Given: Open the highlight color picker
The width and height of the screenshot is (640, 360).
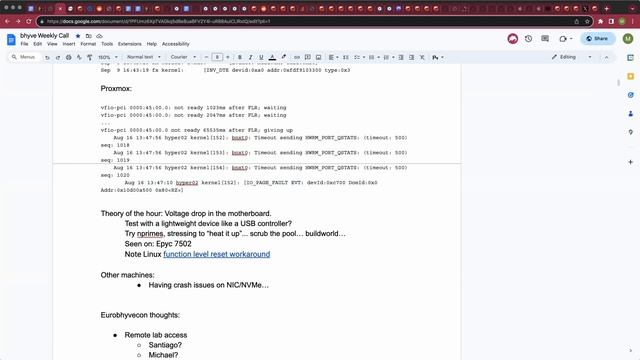Looking at the screenshot, I should [284, 58].
